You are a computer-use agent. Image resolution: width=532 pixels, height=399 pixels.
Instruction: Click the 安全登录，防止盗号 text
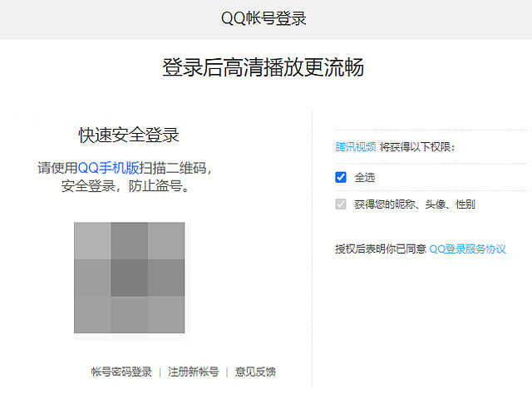pyautogui.click(x=125, y=186)
